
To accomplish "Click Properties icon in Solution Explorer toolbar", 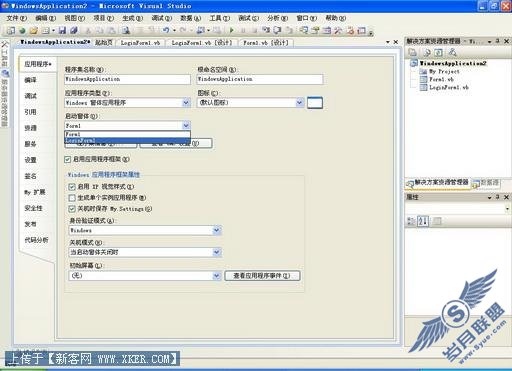I will point(413,52).
